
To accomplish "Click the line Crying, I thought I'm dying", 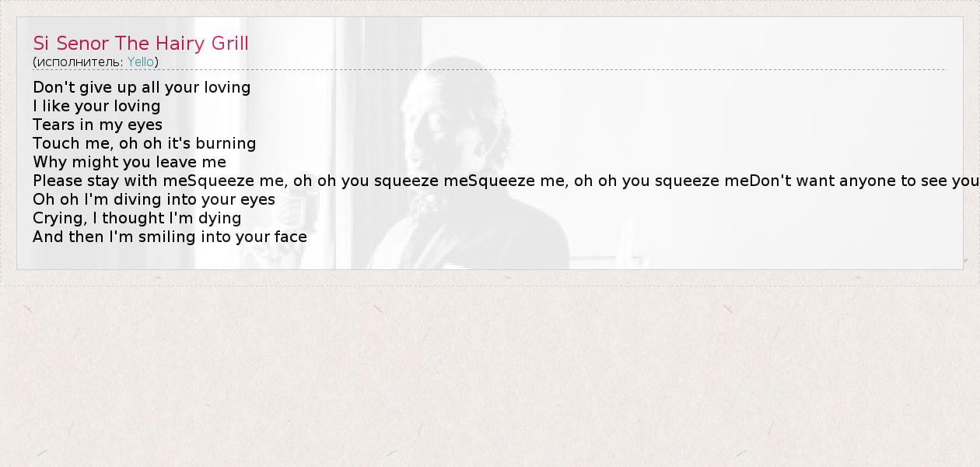I will pos(137,218).
